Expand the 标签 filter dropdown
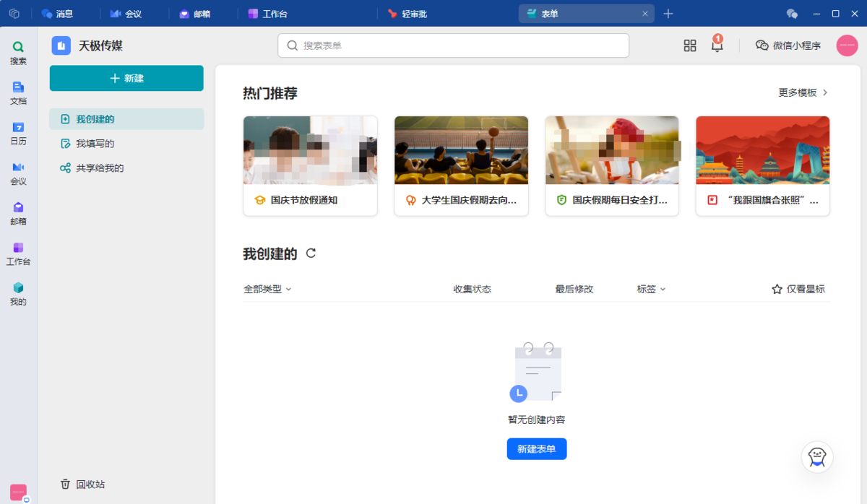Screen dimensions: 867x504 (x=651, y=289)
